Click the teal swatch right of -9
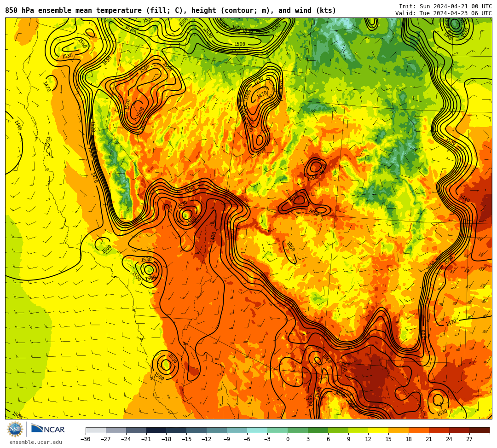Image resolution: width=497 pixels, height=448 pixels. tap(237, 430)
